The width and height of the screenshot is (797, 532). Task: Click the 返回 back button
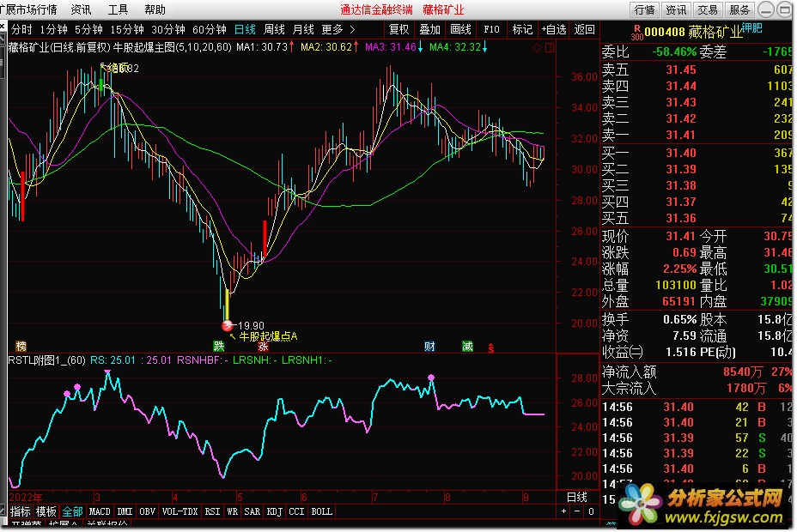(585, 29)
